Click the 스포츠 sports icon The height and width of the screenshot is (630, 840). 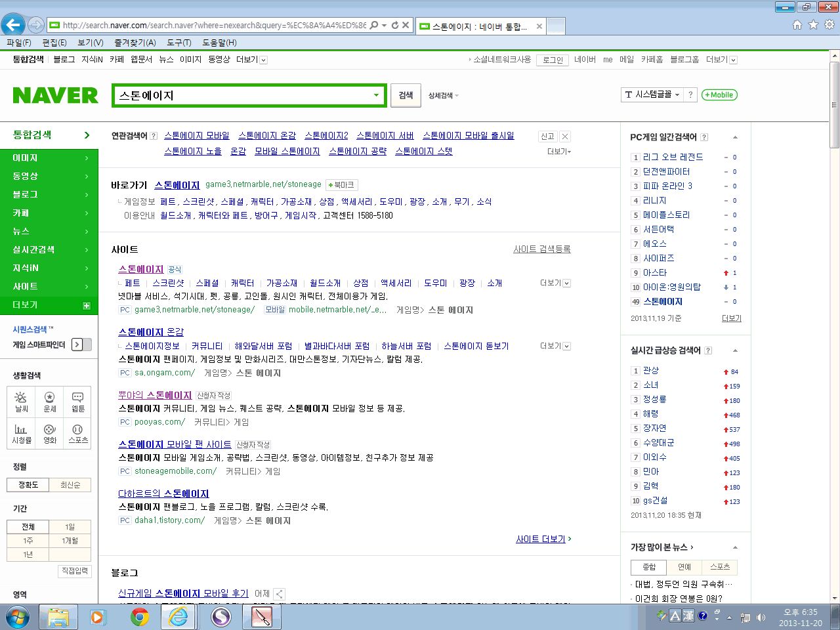(x=78, y=434)
